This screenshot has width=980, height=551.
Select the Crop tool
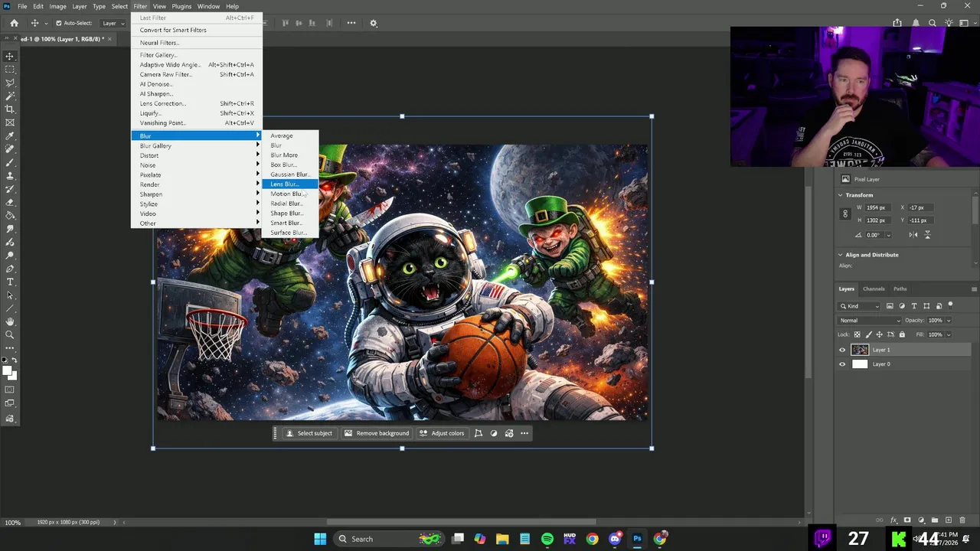[10, 109]
